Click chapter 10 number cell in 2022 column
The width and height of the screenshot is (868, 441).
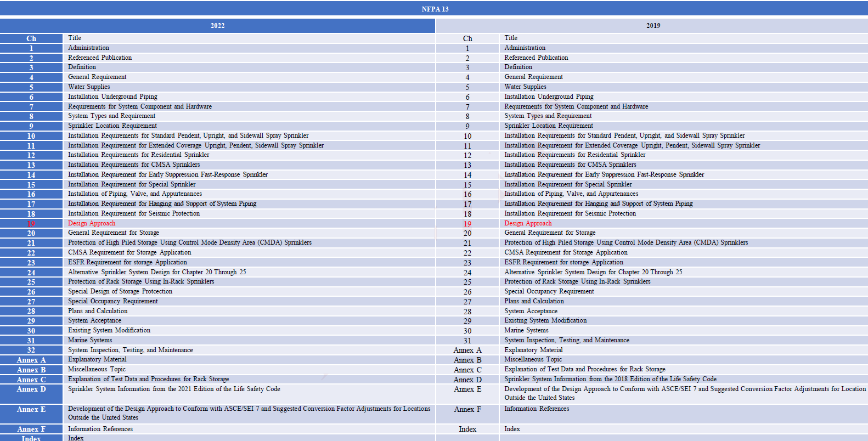pyautogui.click(x=31, y=136)
